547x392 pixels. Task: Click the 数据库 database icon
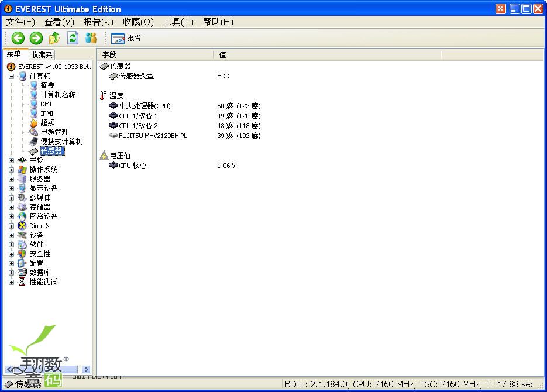tap(22, 273)
